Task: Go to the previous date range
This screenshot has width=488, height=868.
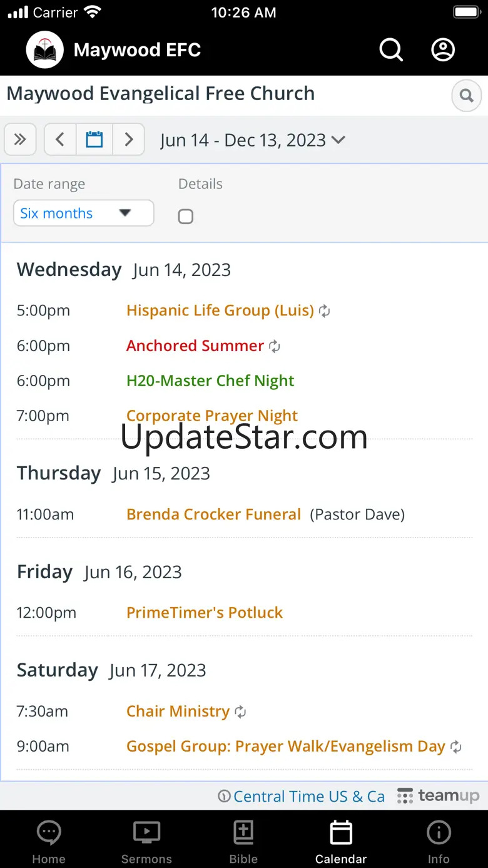Action: pyautogui.click(x=61, y=139)
